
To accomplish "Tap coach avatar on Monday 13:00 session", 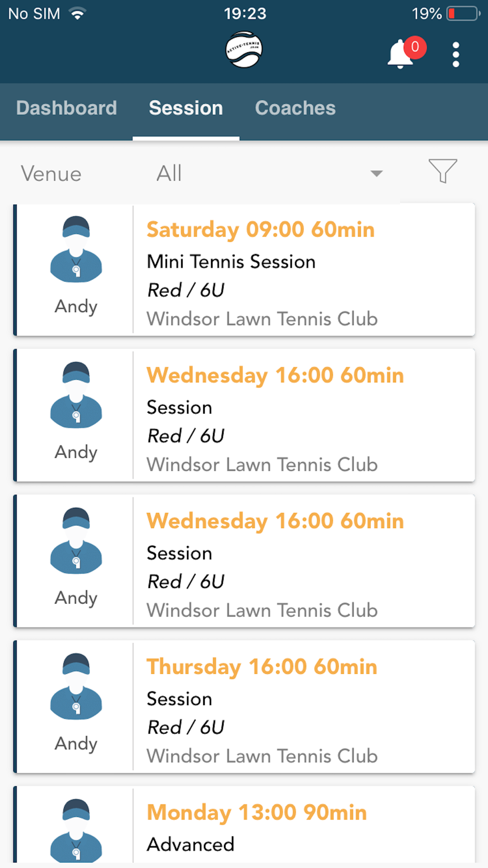I will [76, 830].
